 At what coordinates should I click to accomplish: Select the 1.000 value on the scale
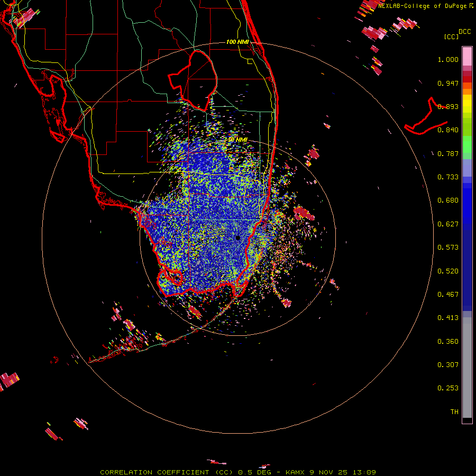point(448,59)
